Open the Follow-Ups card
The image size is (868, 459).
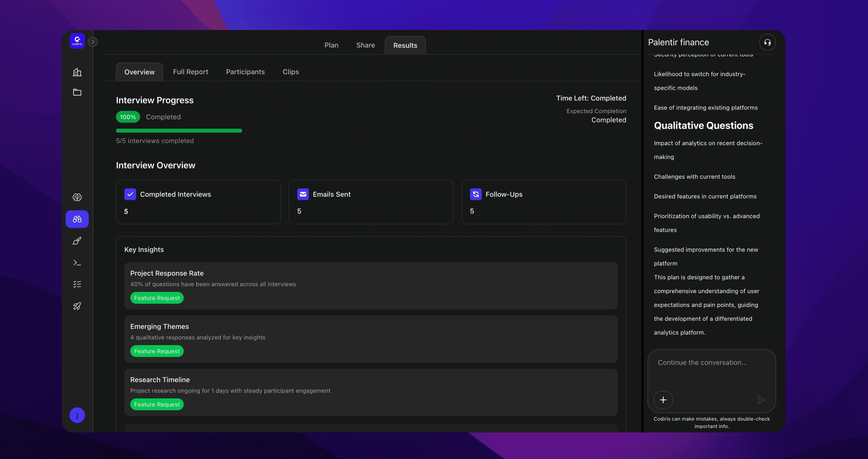click(x=544, y=202)
